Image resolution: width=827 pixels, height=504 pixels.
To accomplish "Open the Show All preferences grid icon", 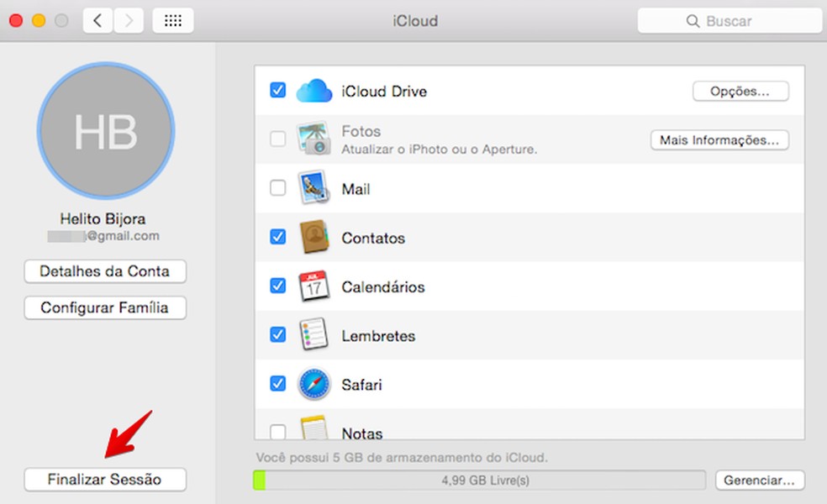I will click(172, 20).
